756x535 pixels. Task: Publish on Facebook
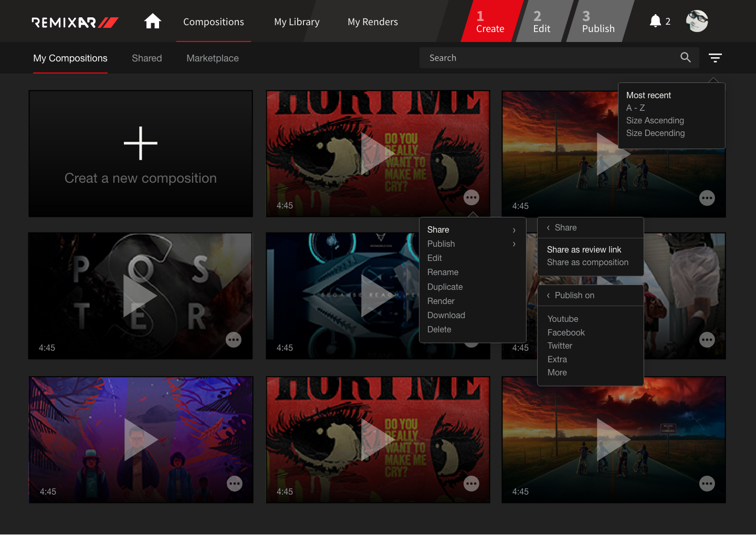[566, 332]
